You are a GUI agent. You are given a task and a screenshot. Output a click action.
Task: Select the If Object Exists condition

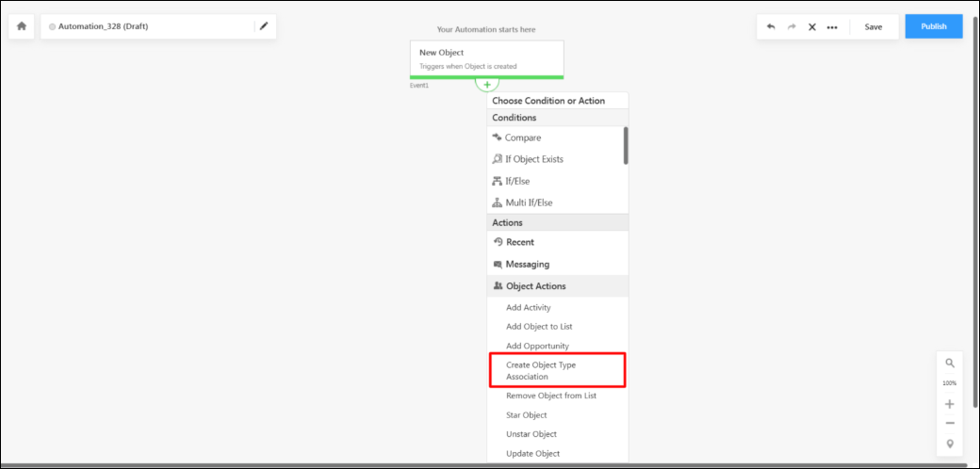[533, 159]
